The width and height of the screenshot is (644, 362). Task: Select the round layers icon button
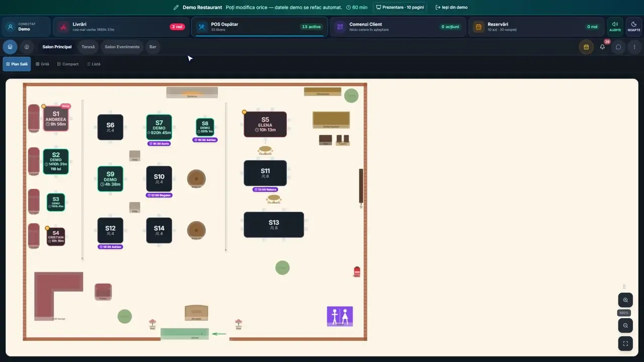click(10, 47)
